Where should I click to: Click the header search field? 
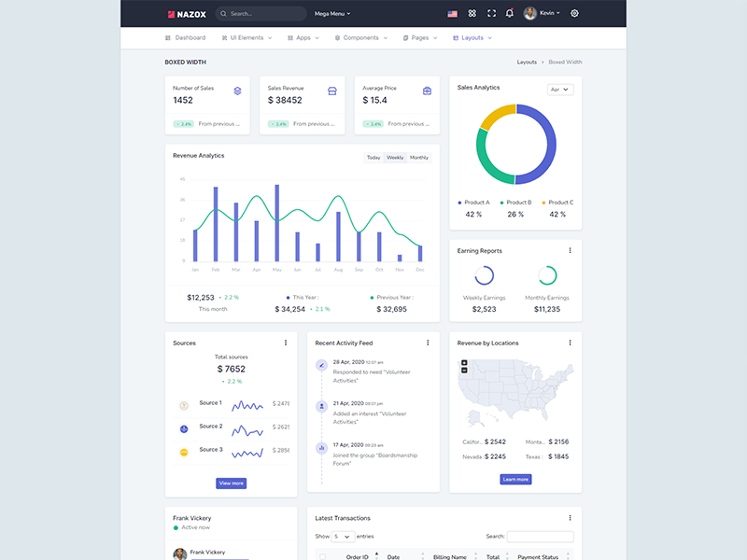point(261,14)
